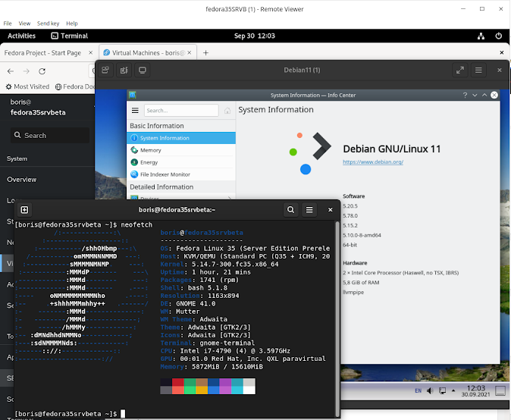Open the clock and calendar at Sep 30 12:03
This screenshot has width=511, height=420.
[x=255, y=36]
